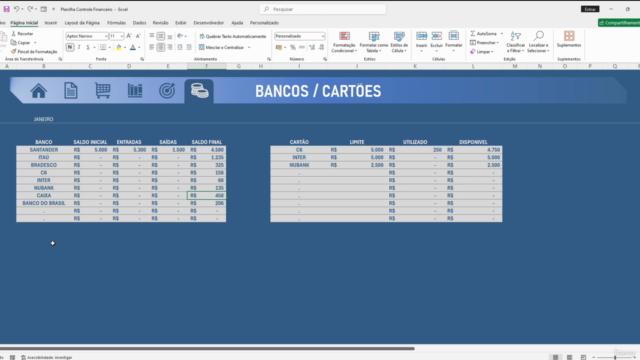Viewport: 640px width, 360px height.
Task: Open Estilos de Célula gallery
Action: (399, 42)
